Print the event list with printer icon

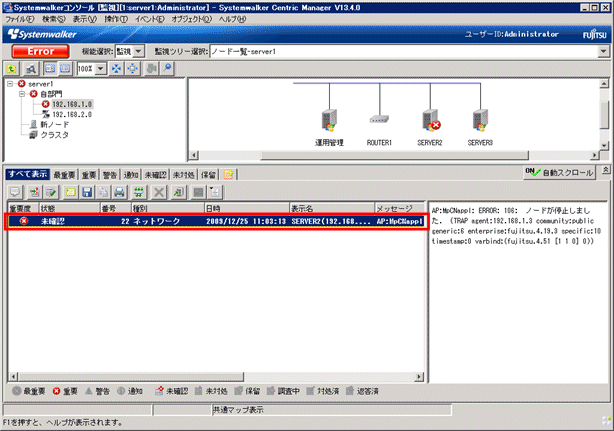click(x=119, y=192)
